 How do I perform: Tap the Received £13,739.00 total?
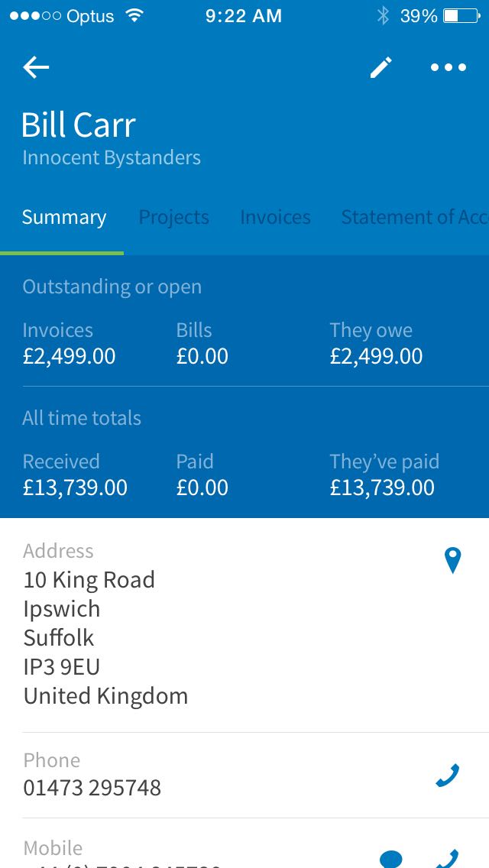[x=75, y=487]
